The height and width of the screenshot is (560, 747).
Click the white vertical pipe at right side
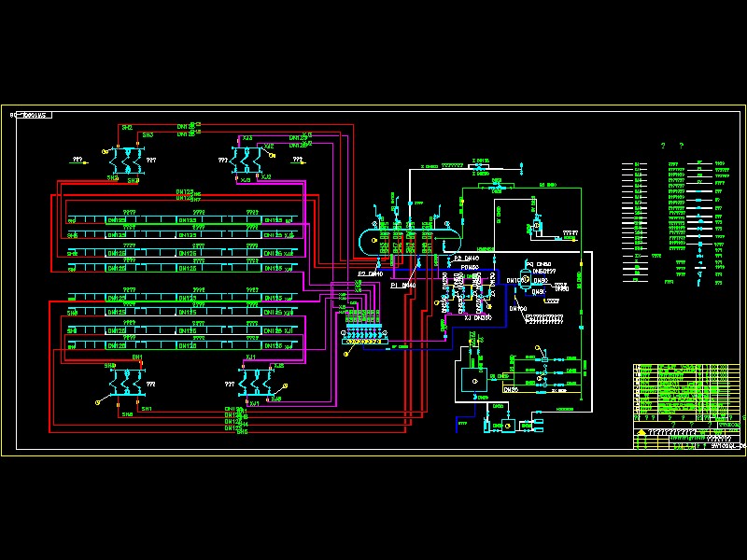coord(590,327)
